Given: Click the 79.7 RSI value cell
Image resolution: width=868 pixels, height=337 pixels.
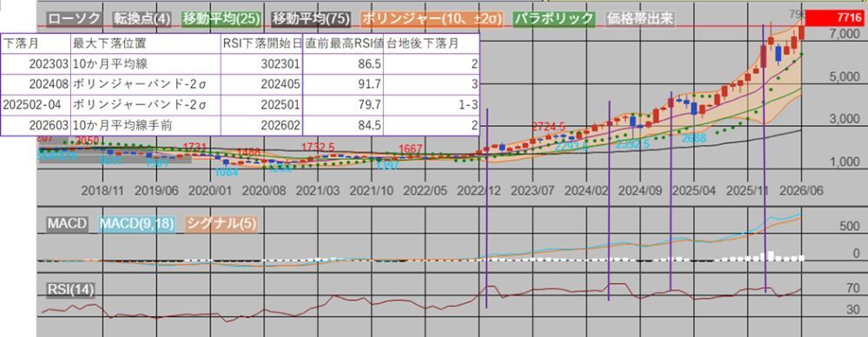Looking at the screenshot, I should [343, 105].
